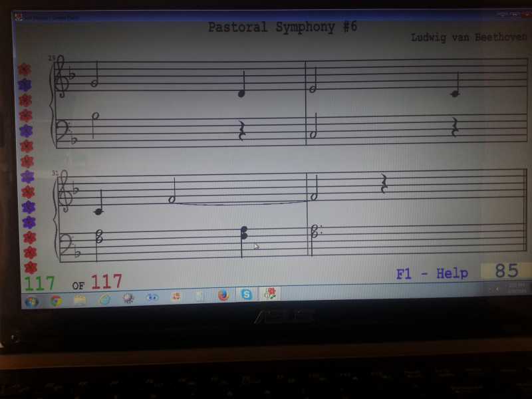This screenshot has width=532, height=399.
Task: Click the green 117 score counter
Action: [39, 284]
